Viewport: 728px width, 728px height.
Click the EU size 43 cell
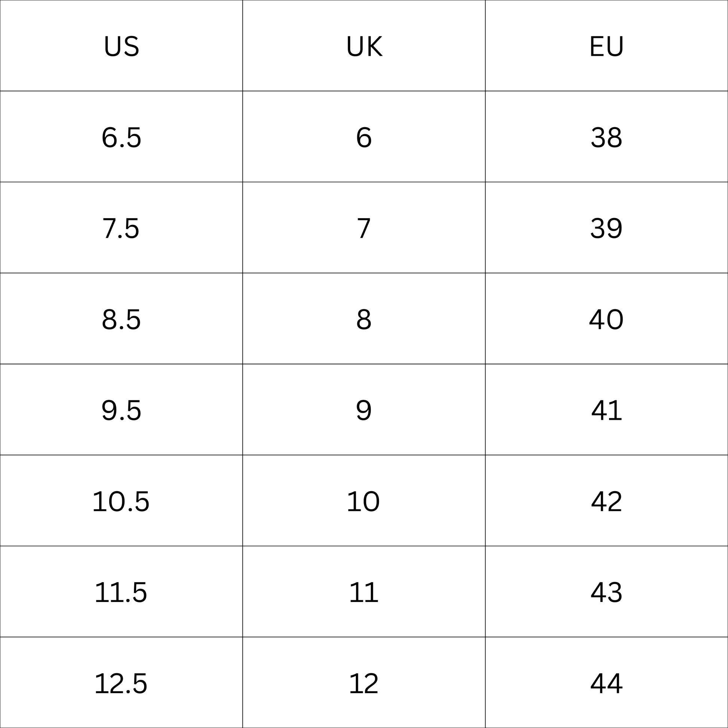pyautogui.click(x=607, y=592)
